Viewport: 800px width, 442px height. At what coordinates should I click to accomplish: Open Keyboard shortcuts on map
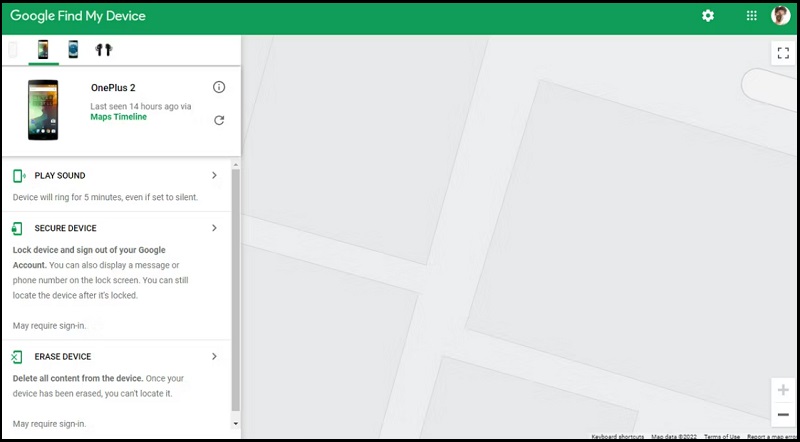pyautogui.click(x=618, y=437)
